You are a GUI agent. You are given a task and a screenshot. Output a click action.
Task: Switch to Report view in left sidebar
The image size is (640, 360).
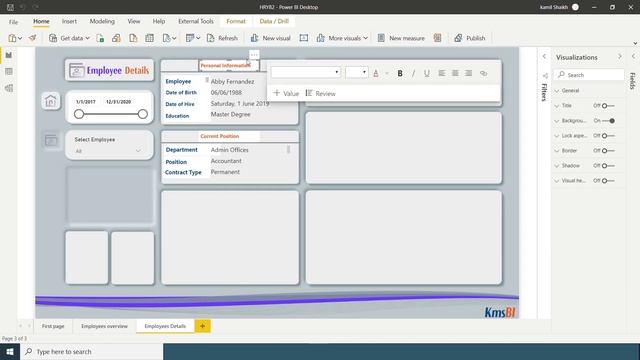tap(9, 55)
